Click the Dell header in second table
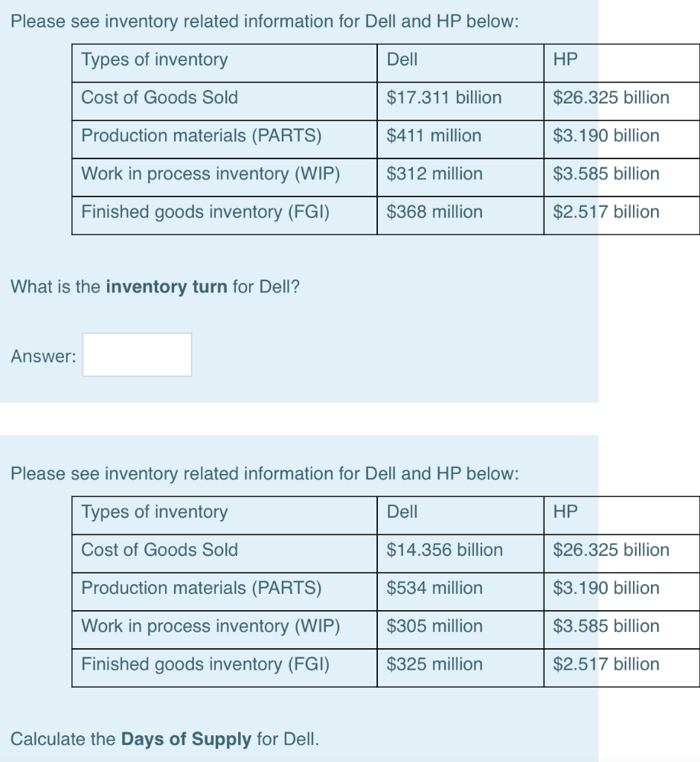Screen dimensions: 700x762 [x=401, y=511]
